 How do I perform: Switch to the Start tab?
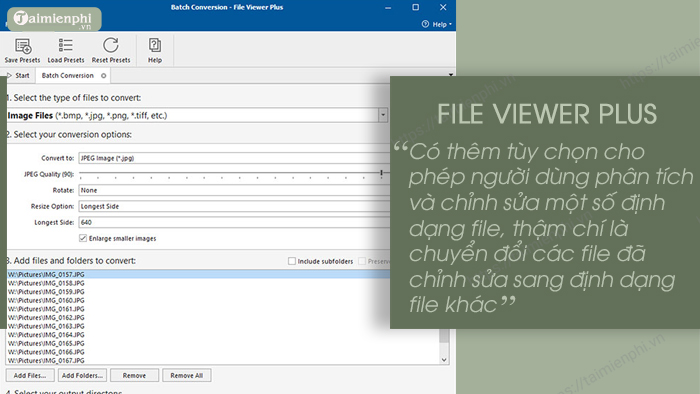tap(19, 75)
